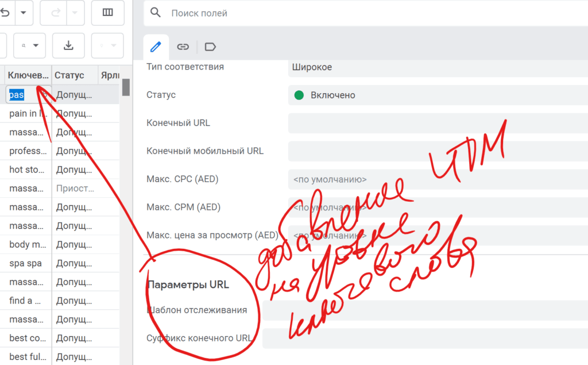588x365 pixels.
Task: Select the 'best co...' keyword row
Action: [x=28, y=338]
